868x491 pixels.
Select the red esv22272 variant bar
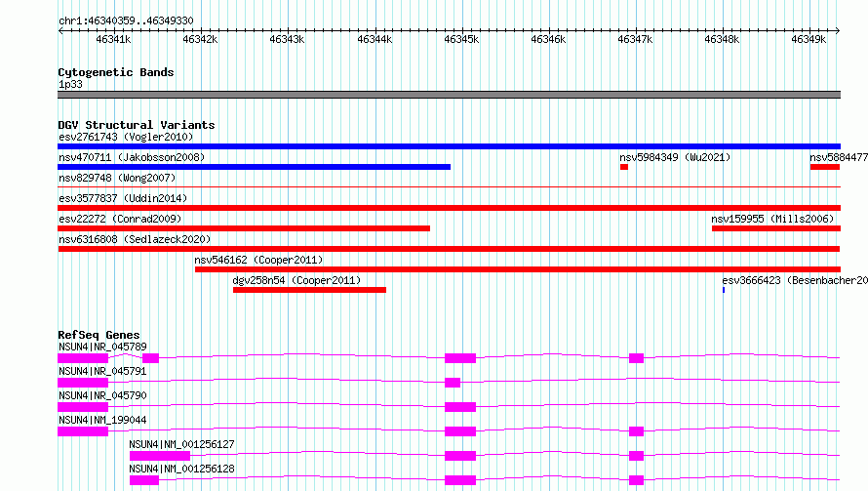click(x=244, y=228)
